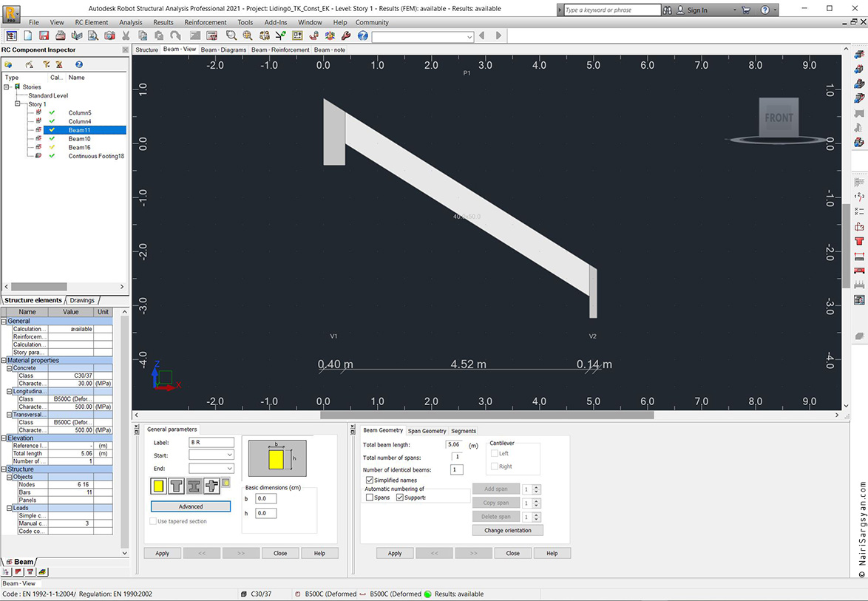The image size is (868, 601).
Task: Click the horizontal scrollbar under the beam view
Action: [486, 415]
